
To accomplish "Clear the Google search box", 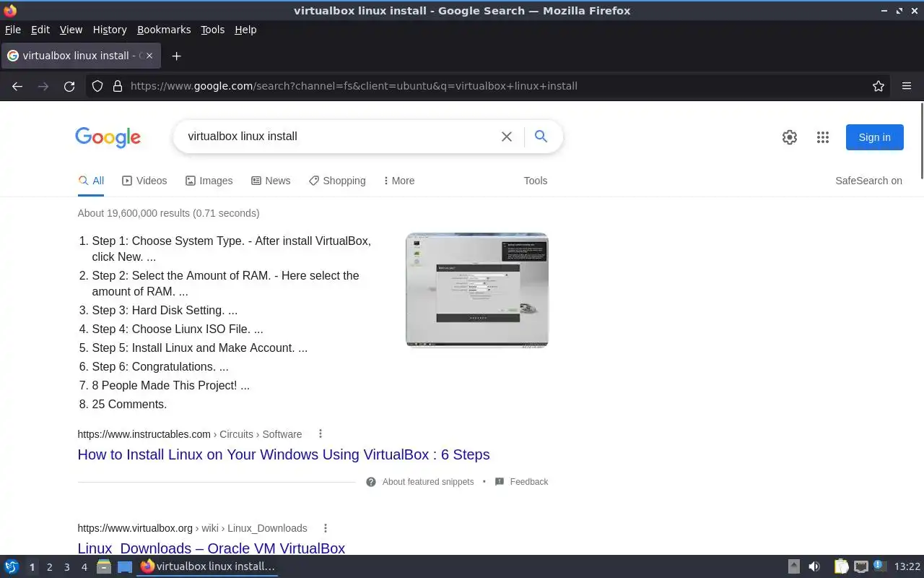I will tap(507, 137).
